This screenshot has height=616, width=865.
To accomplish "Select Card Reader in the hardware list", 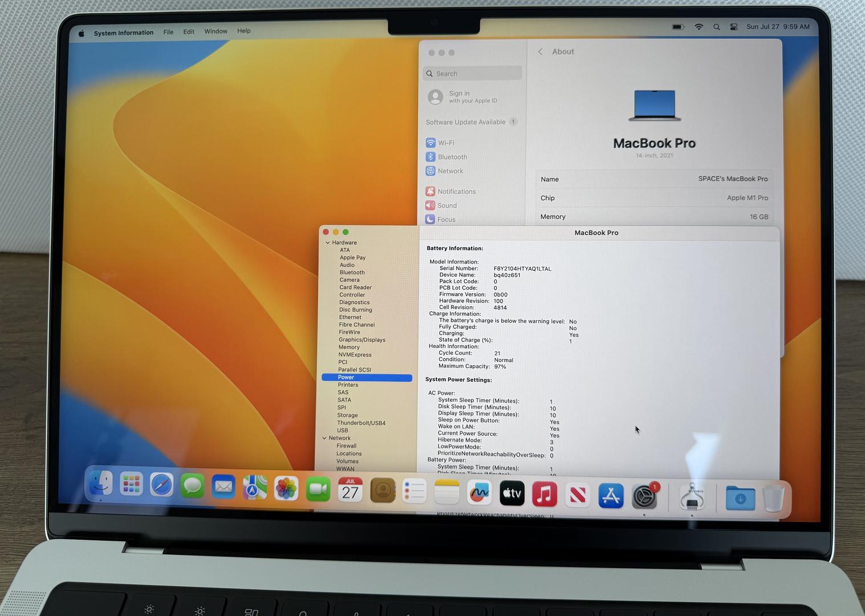I will click(355, 287).
